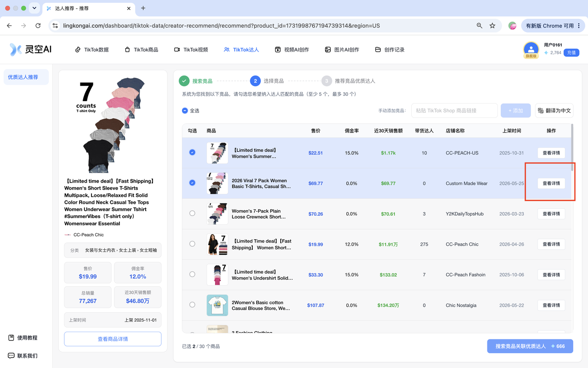Go to 视频AI创作
Image resolution: width=588 pixels, height=368 pixels.
pos(292,50)
